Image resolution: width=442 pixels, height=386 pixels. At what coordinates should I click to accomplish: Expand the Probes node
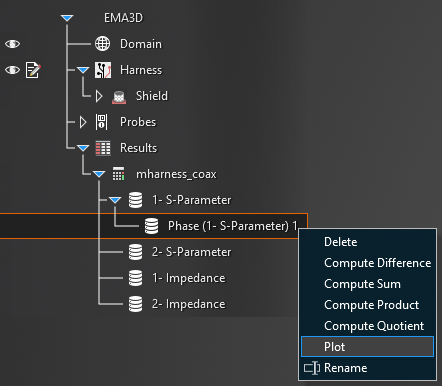83,122
